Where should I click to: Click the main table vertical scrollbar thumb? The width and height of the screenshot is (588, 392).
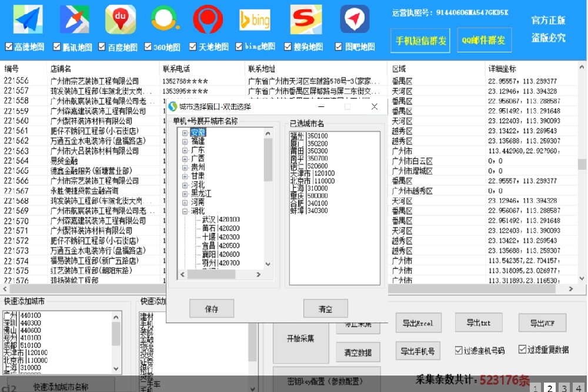tap(582, 164)
